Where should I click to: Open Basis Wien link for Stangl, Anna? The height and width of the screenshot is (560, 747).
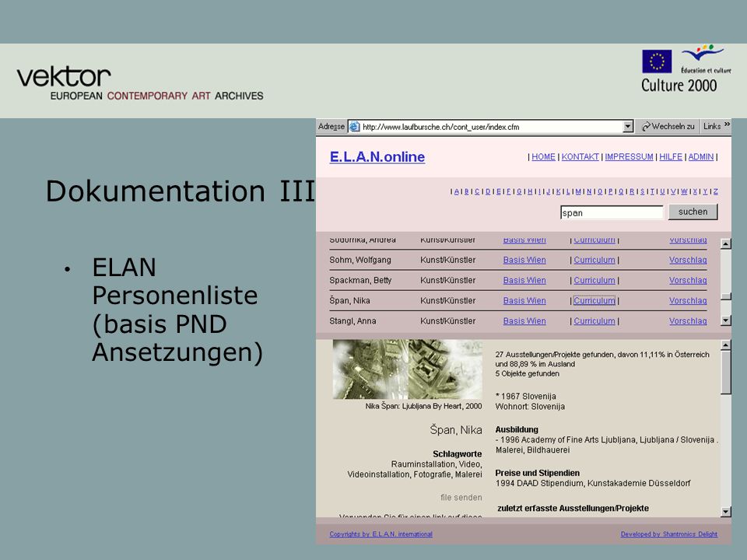coord(524,321)
